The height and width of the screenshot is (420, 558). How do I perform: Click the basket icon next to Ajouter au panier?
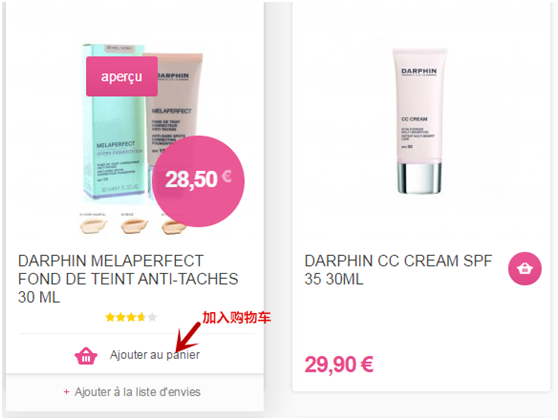pos(86,356)
